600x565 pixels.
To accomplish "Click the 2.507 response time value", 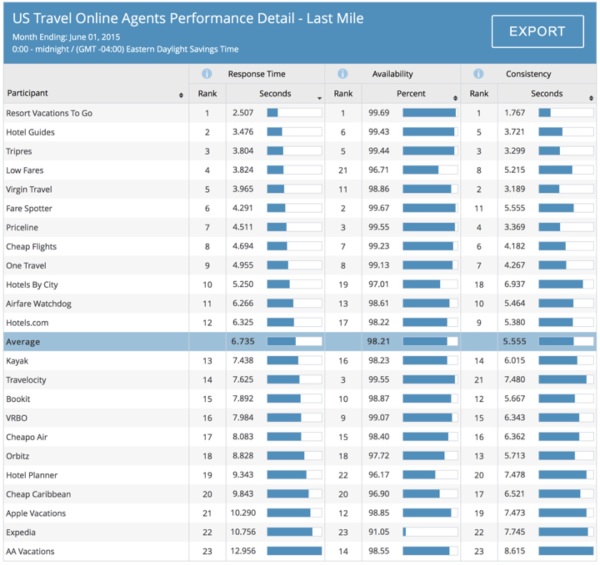I will pyautogui.click(x=243, y=113).
